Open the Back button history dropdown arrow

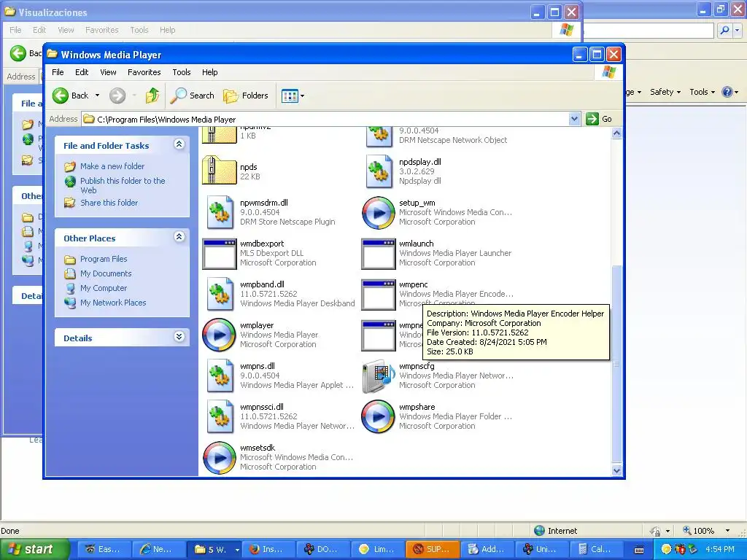(97, 96)
